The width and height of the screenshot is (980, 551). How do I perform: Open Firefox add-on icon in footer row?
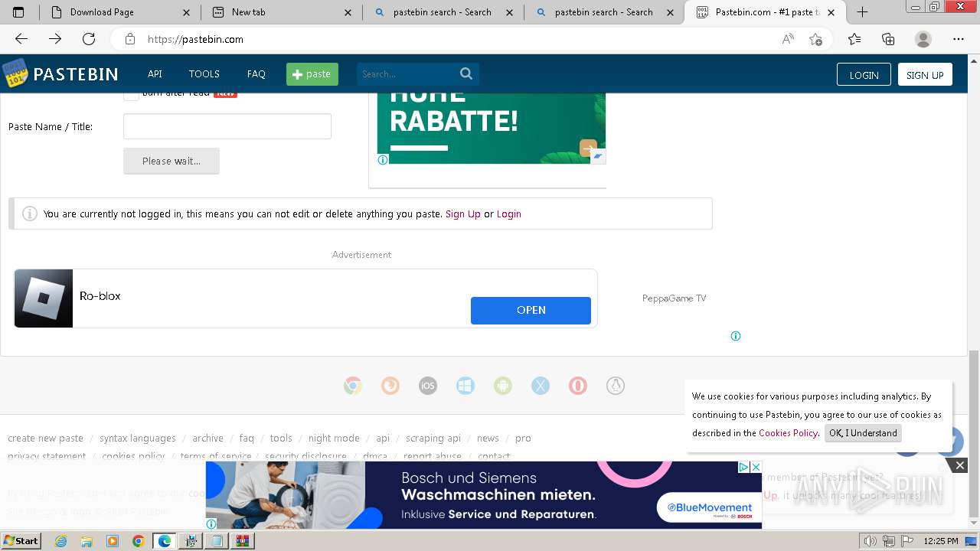390,386
